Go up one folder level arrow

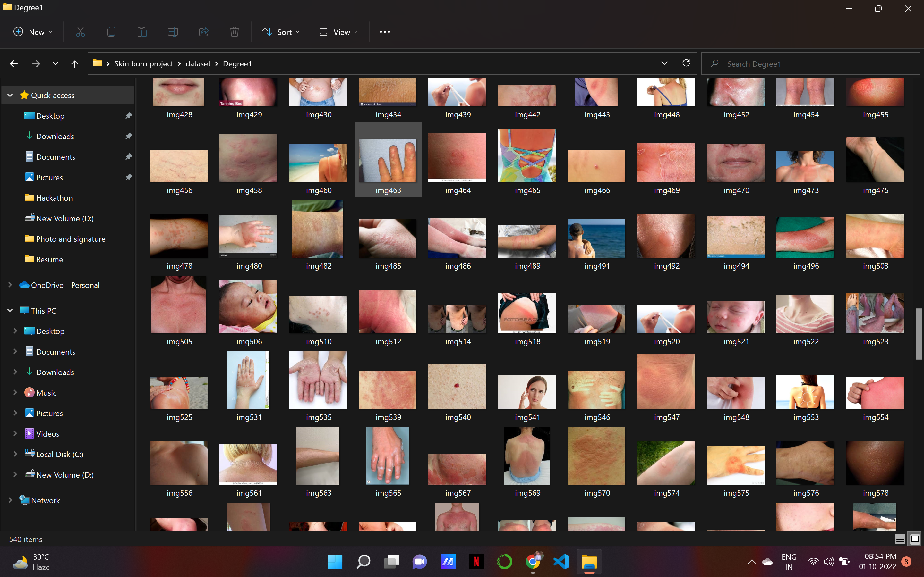pos(74,64)
